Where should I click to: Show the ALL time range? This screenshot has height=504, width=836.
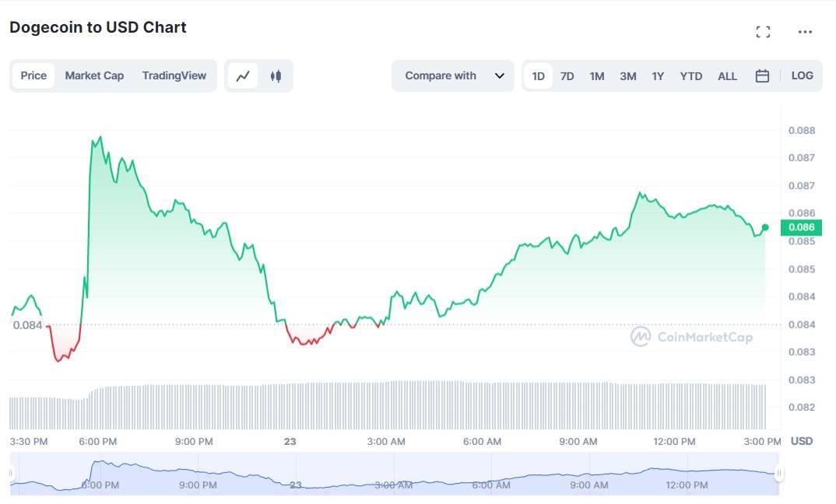727,76
